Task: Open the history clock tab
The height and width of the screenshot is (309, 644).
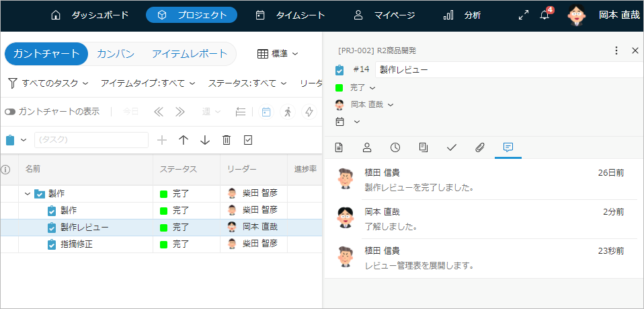Action: pos(395,147)
